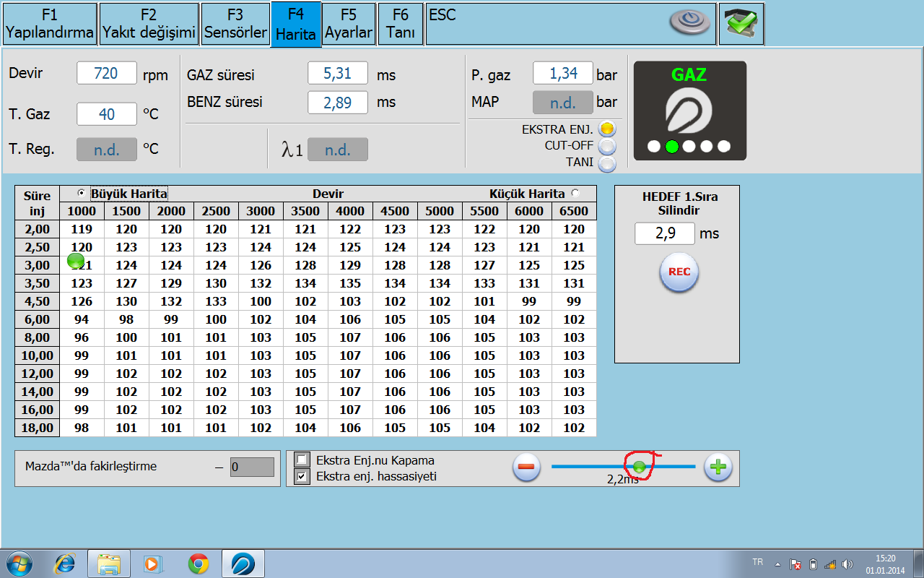Screen dimensions: 924x578
Task: Click the 4,50 injection time row header
Action: [x=38, y=301]
